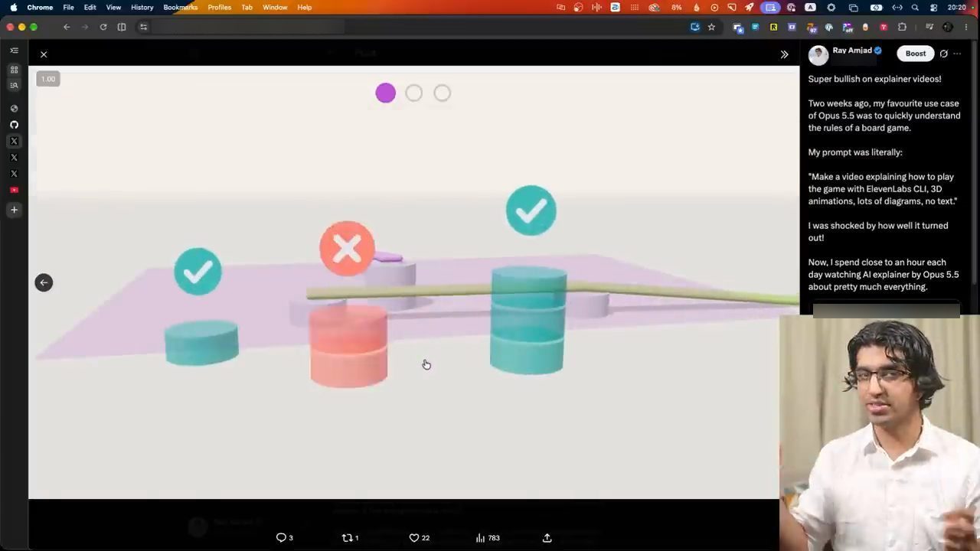Open macOS Spotlight search icon

point(915,7)
